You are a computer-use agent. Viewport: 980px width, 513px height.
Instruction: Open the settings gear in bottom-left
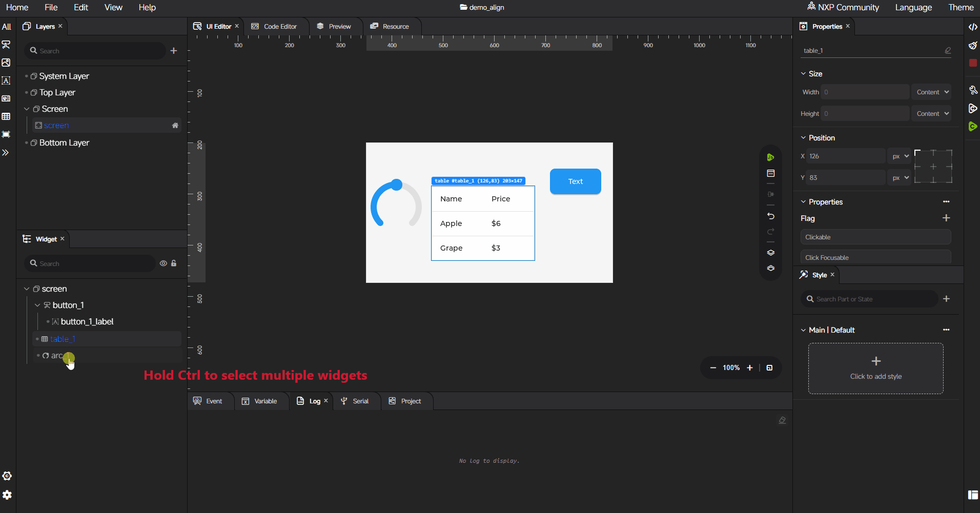(7, 495)
